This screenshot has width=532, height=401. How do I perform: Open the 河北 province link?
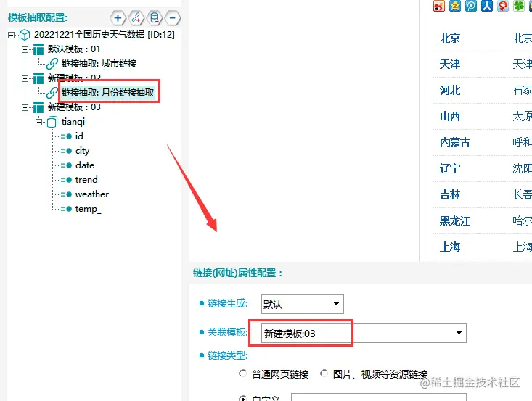450,90
